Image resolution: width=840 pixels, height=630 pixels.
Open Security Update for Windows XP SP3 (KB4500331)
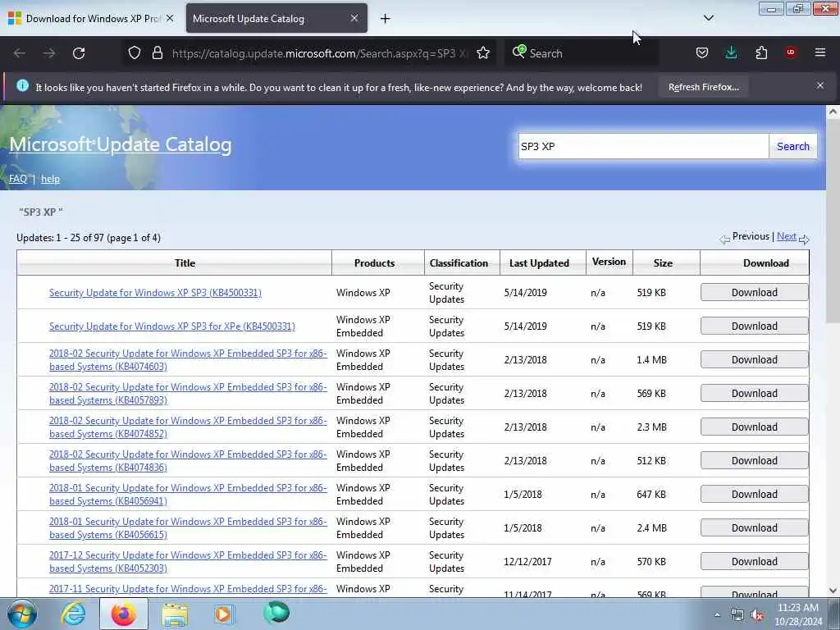click(x=155, y=293)
